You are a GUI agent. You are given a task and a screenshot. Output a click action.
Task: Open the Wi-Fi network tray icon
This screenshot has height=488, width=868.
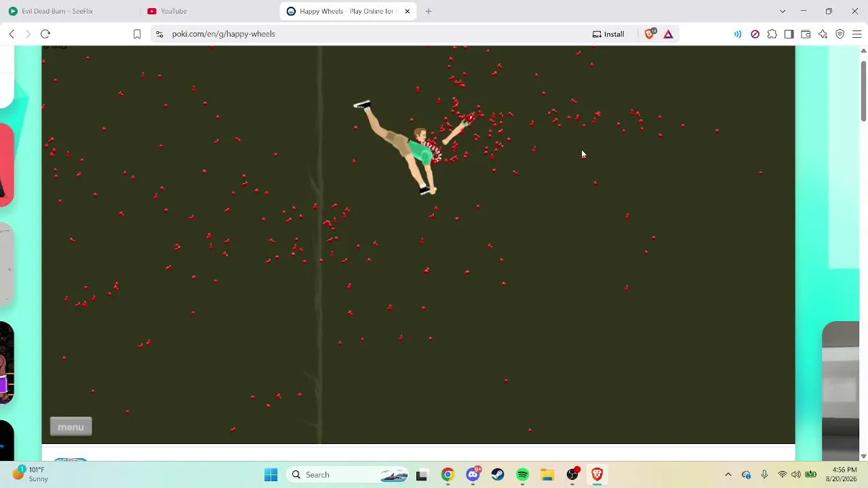coord(782,474)
